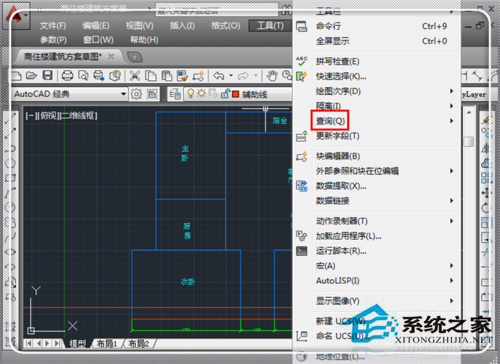Image resolution: width=500 pixels, height=364 pixels.
Task: Click the 二维线框 visual style viewport control
Action: (x=79, y=116)
